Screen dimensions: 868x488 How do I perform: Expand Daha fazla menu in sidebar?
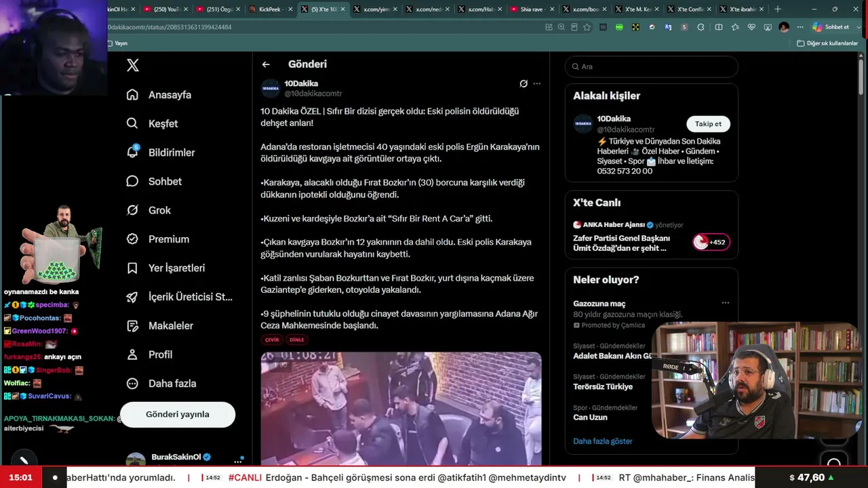click(161, 384)
